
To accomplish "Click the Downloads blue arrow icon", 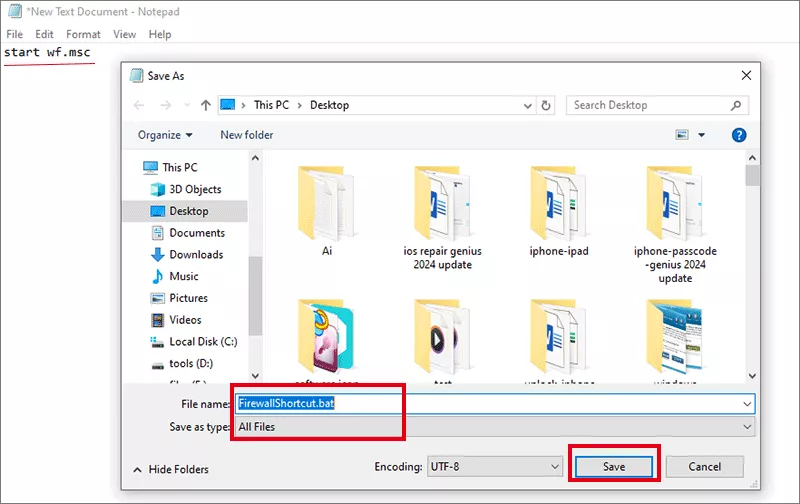I will 158,255.
